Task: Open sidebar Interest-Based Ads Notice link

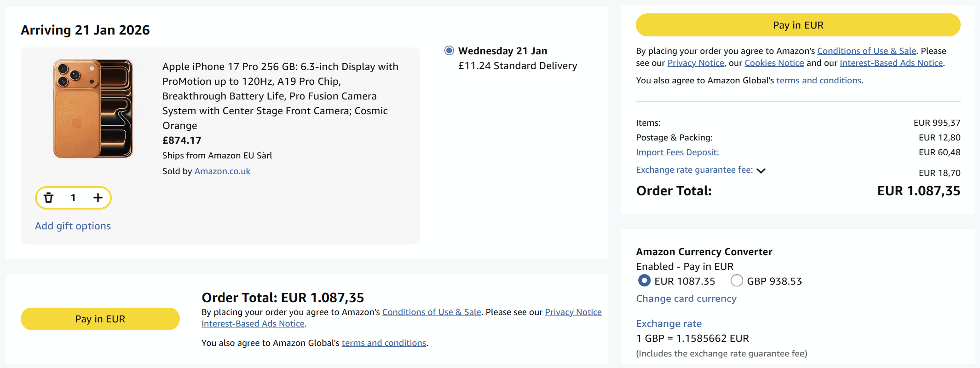Action: tap(891, 63)
